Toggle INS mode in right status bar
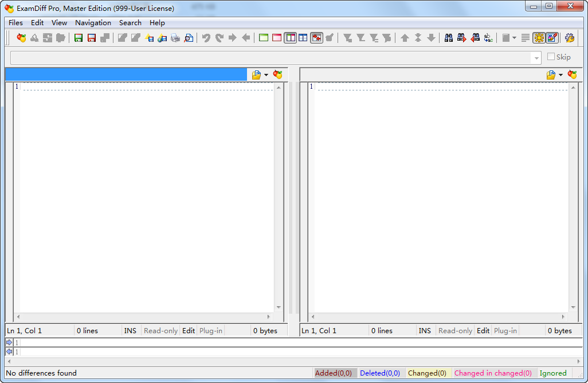 (425, 330)
